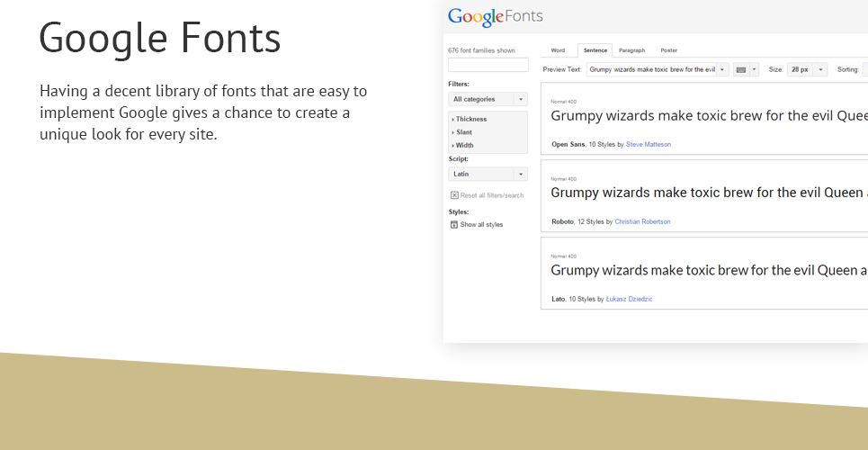This screenshot has height=450, width=868.
Task: Open the Preview Text dropdown arrow
Action: pos(722,70)
